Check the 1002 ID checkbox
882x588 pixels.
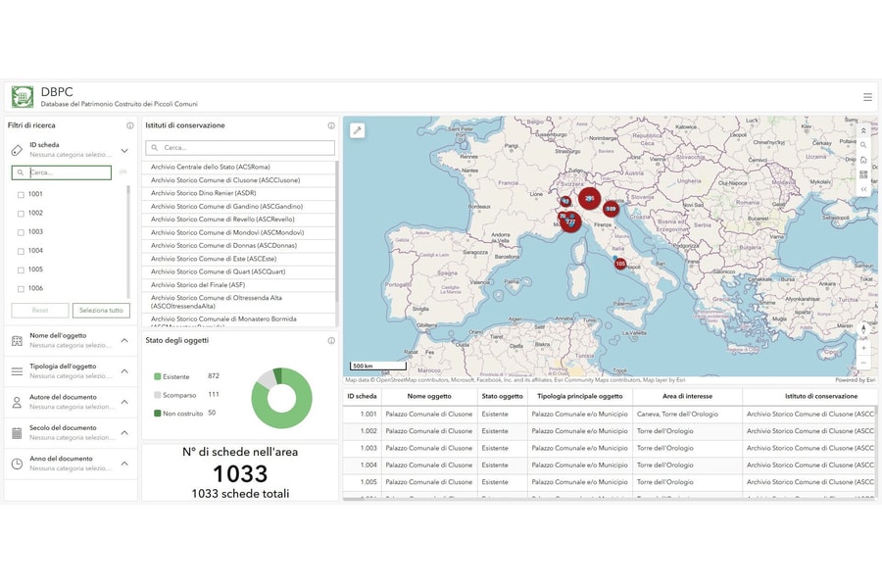(x=21, y=214)
